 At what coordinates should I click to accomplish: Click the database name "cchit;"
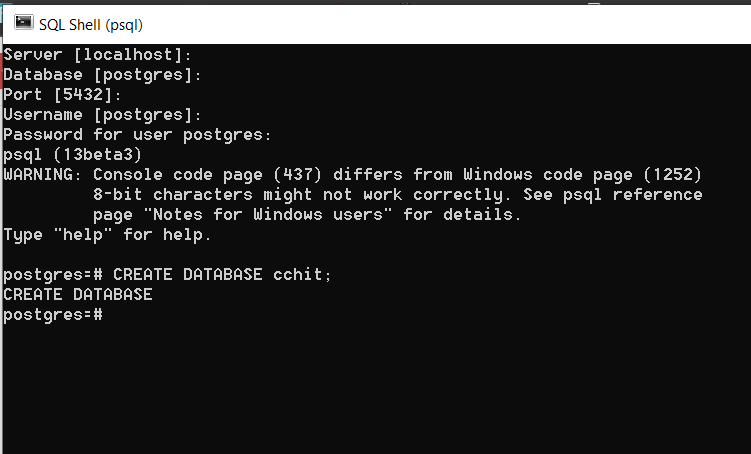pos(302,274)
